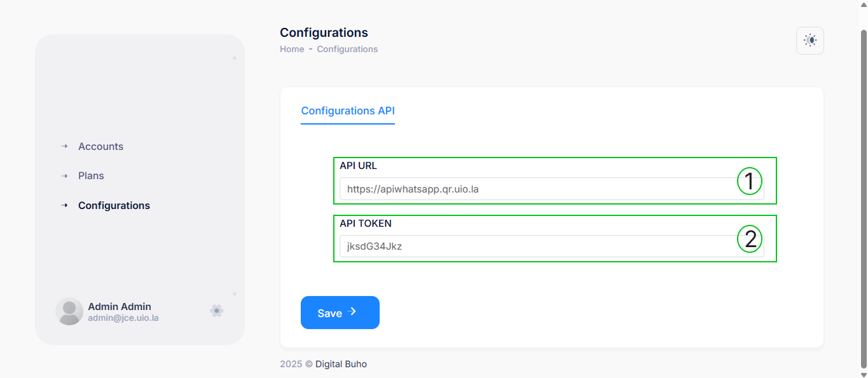Go to the Plans menu item

point(91,176)
